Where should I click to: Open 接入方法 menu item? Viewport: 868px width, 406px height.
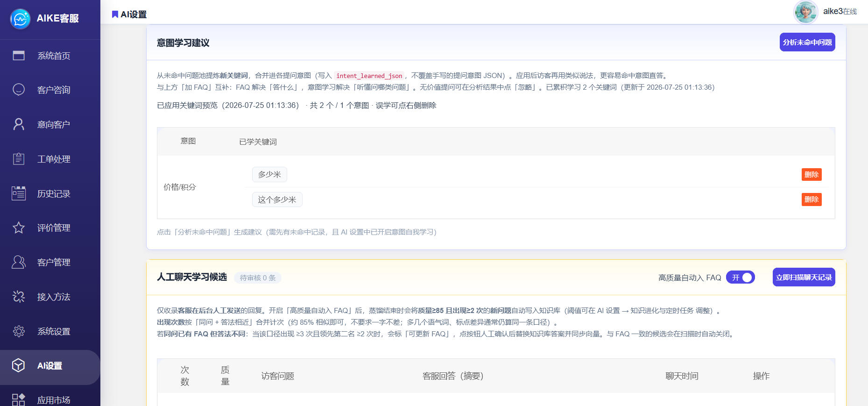pos(54,297)
